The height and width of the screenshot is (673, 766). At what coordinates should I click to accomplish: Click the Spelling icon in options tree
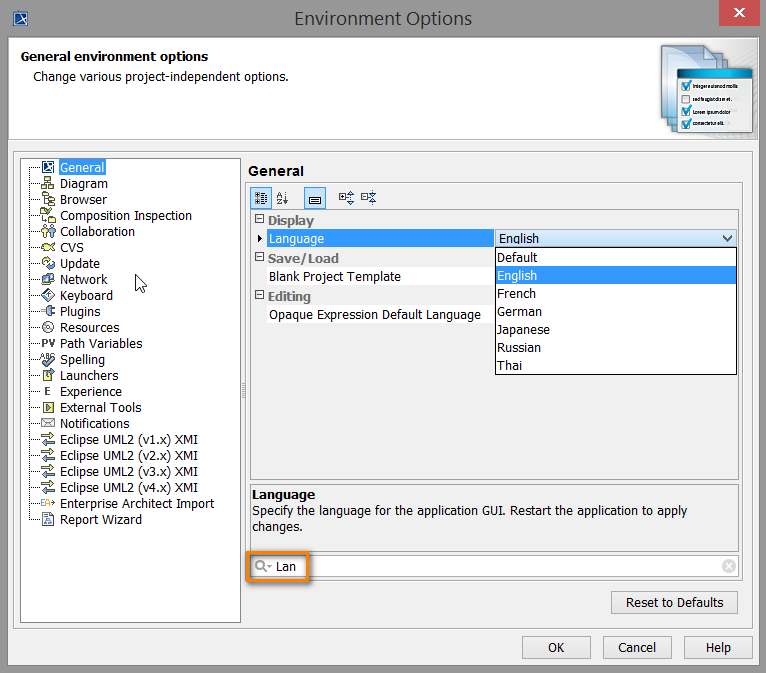pos(48,360)
